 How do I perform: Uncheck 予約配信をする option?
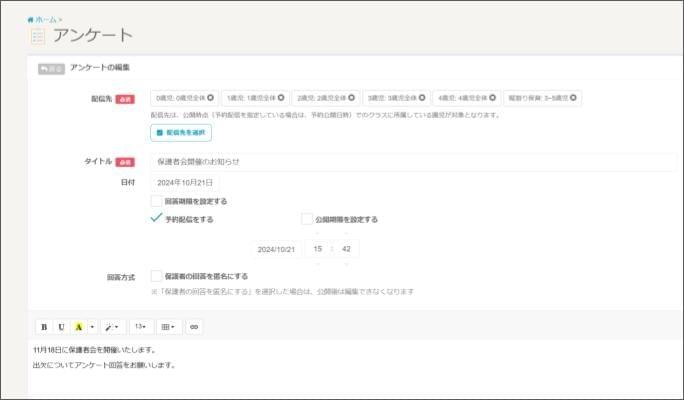(156, 218)
